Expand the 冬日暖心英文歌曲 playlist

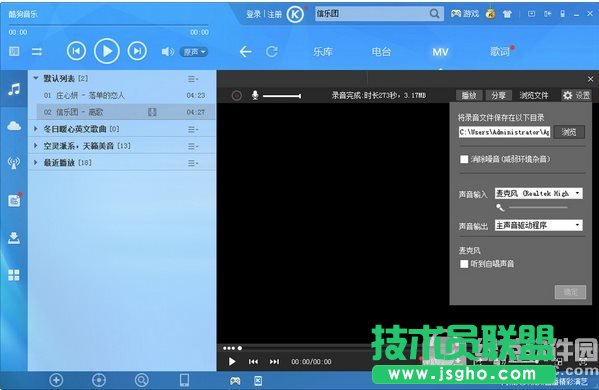click(x=36, y=129)
